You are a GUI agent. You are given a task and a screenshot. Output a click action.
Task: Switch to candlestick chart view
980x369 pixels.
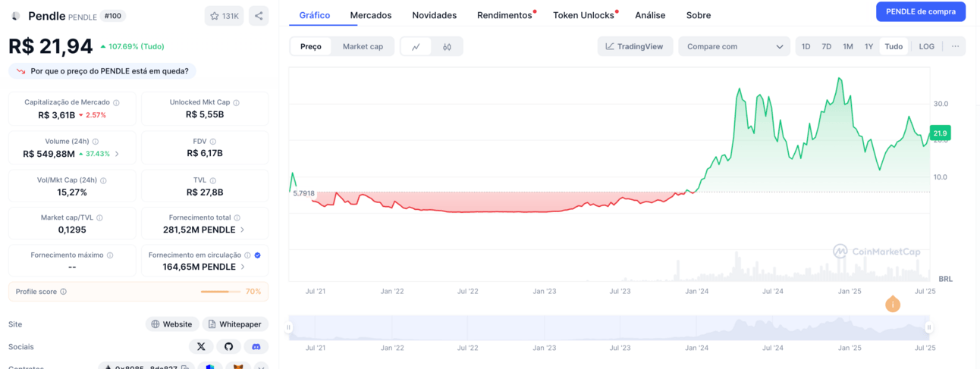pyautogui.click(x=447, y=46)
